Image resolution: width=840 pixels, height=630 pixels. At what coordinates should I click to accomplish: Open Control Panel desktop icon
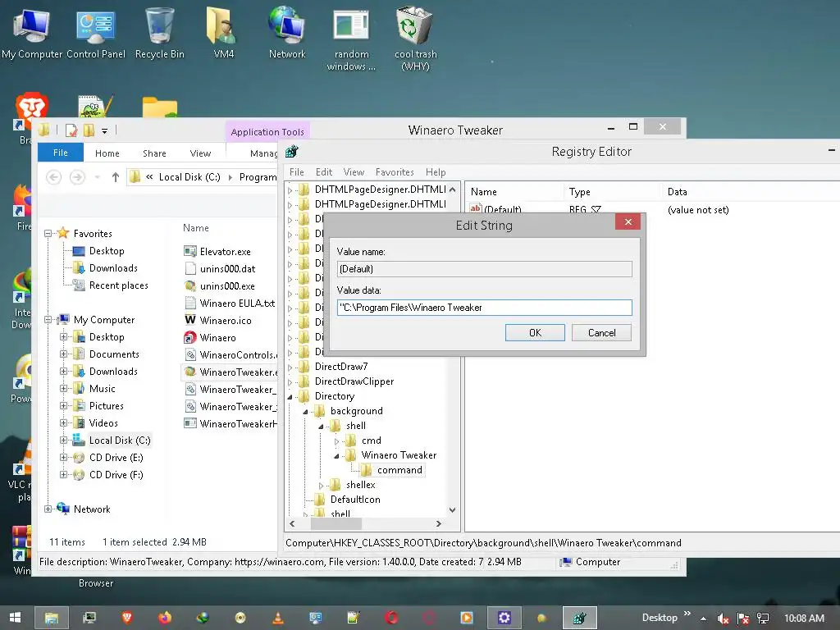pyautogui.click(x=95, y=33)
